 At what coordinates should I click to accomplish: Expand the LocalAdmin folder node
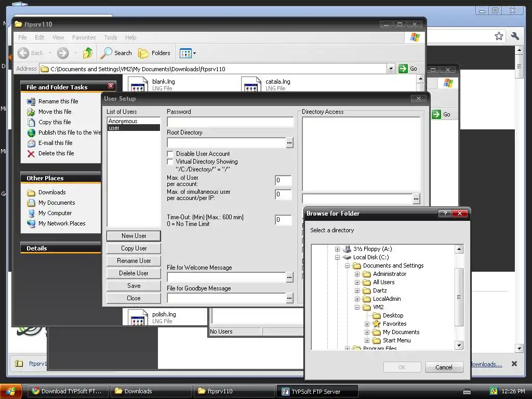357,299
